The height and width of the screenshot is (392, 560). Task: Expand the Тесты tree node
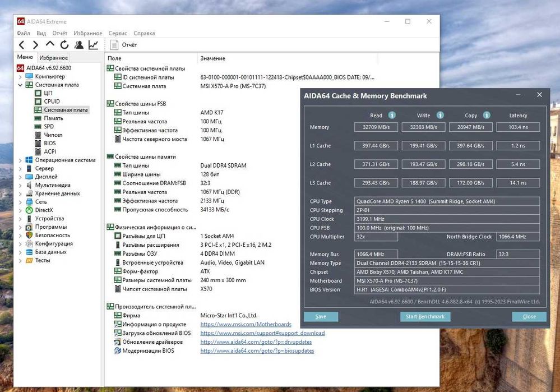(20, 261)
